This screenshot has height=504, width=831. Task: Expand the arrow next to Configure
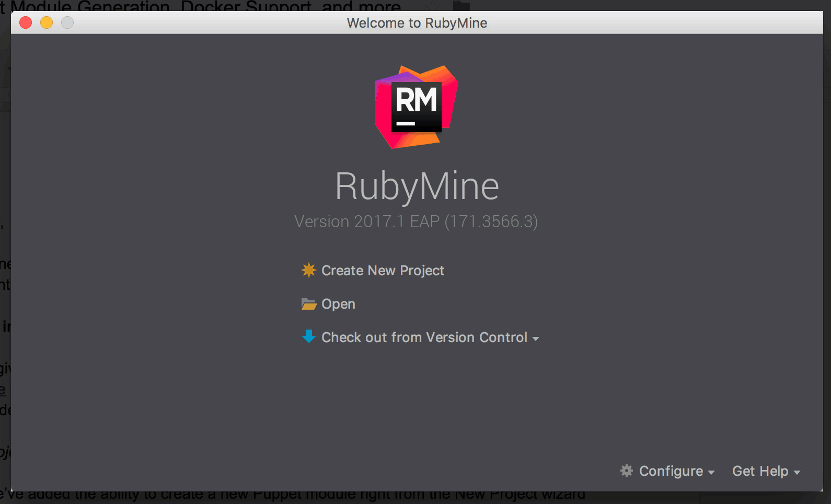(x=711, y=472)
